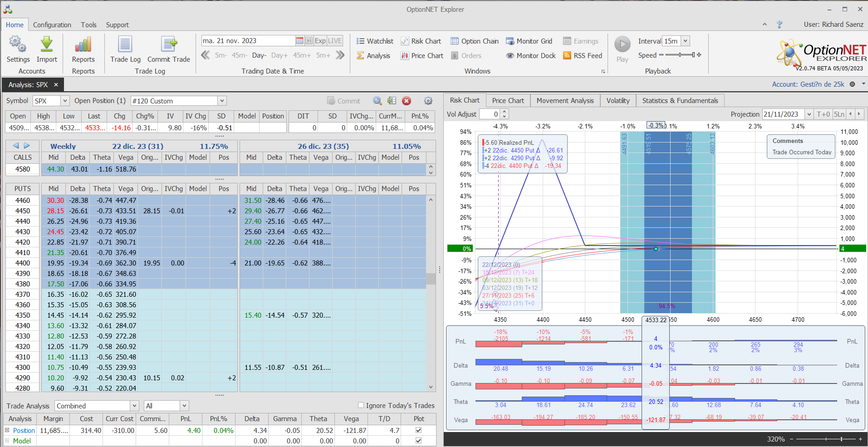Viewport: 868px width, 447px height.
Task: Click the red delete position icon
Action: [407, 101]
